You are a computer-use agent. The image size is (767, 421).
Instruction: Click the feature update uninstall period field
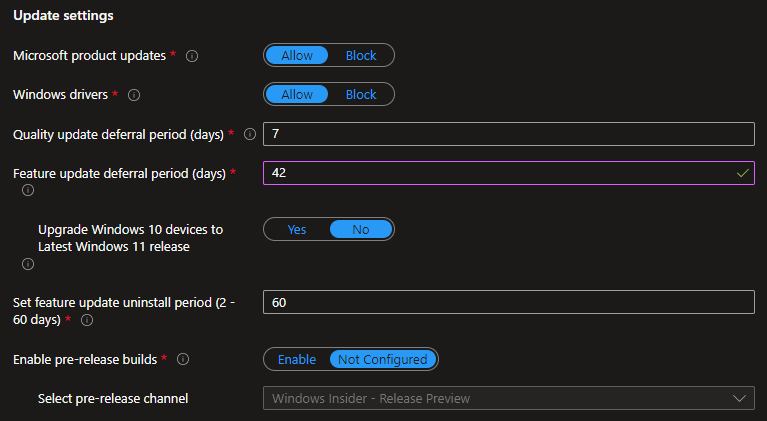509,302
